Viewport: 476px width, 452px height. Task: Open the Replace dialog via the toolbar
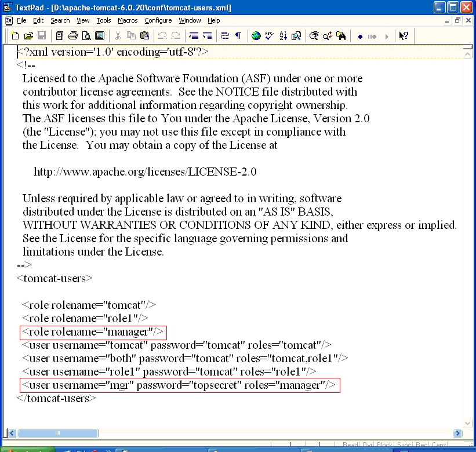pos(327,35)
